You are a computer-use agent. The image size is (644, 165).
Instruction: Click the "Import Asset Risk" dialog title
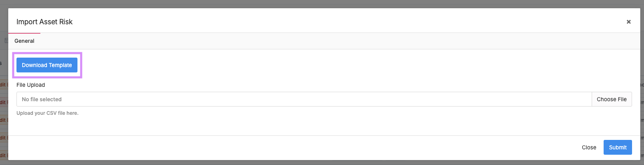click(x=44, y=22)
